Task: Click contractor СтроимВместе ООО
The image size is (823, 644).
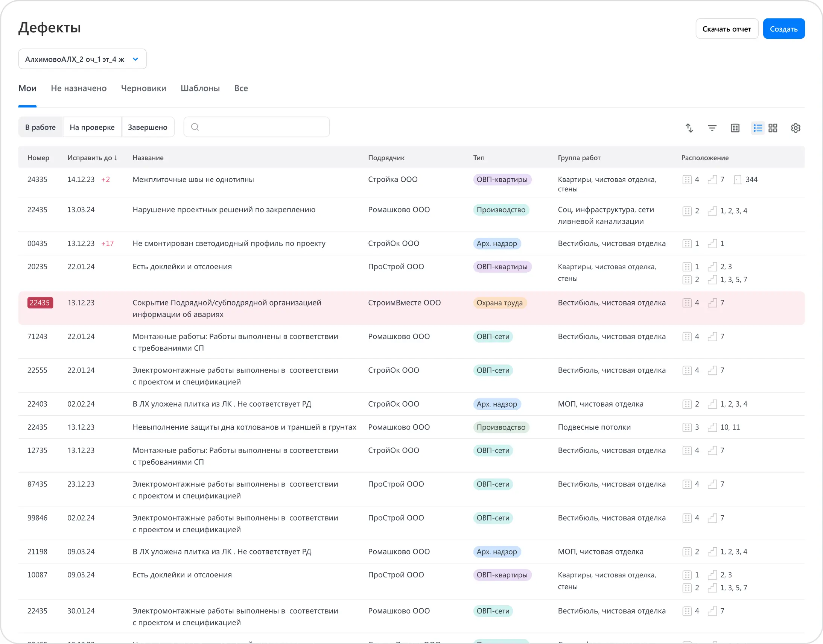Action: coord(404,303)
